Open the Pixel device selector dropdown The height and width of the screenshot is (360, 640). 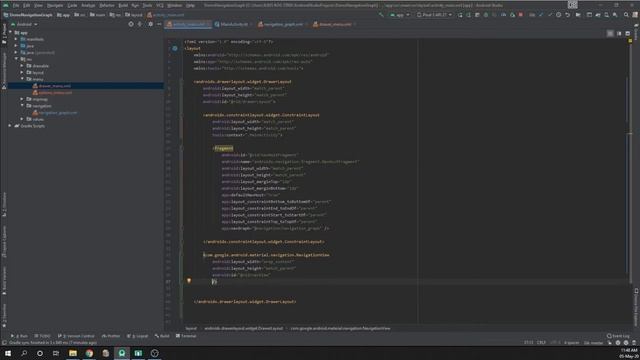(434, 15)
